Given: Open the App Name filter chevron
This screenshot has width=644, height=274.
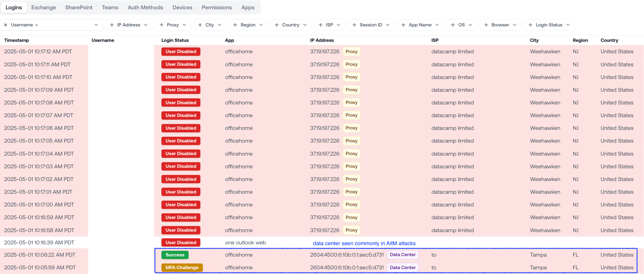Looking at the screenshot, I should pyautogui.click(x=437, y=25).
